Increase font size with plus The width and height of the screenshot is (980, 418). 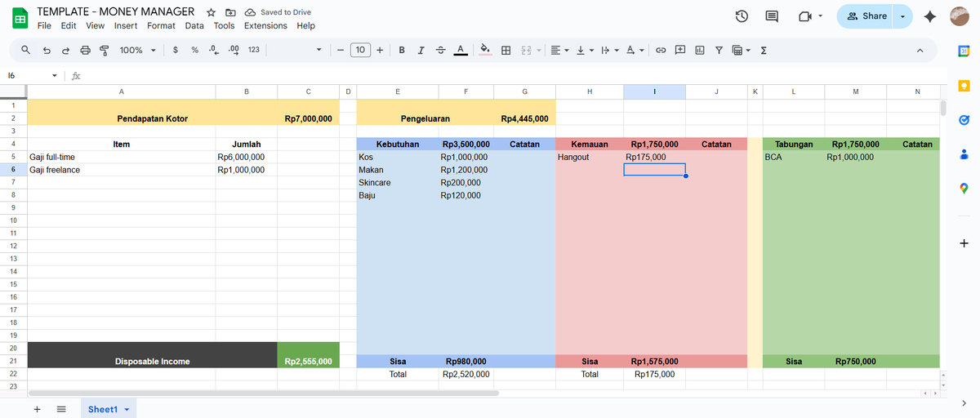380,50
